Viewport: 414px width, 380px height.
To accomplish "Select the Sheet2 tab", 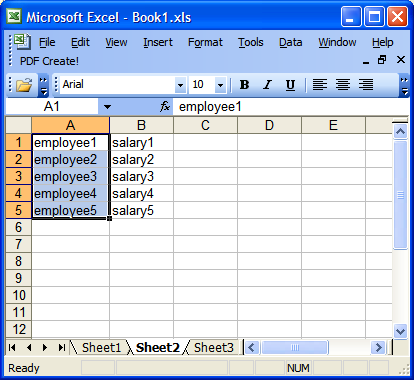I will click(x=157, y=348).
